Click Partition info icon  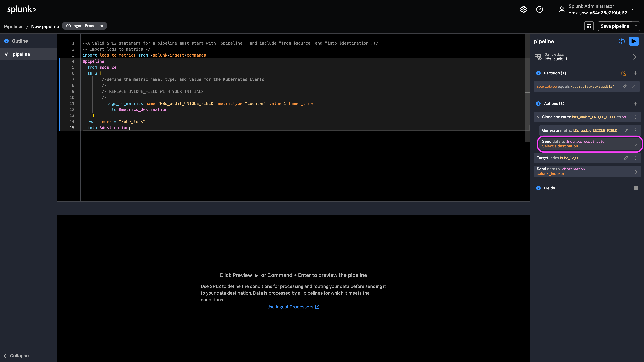538,73
